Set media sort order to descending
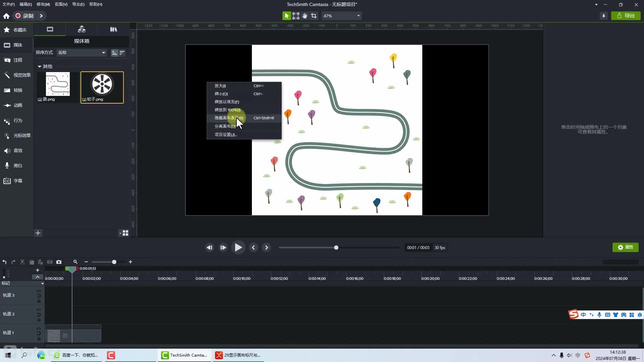Screen dimensions: 644x362 pyautogui.click(x=122, y=53)
